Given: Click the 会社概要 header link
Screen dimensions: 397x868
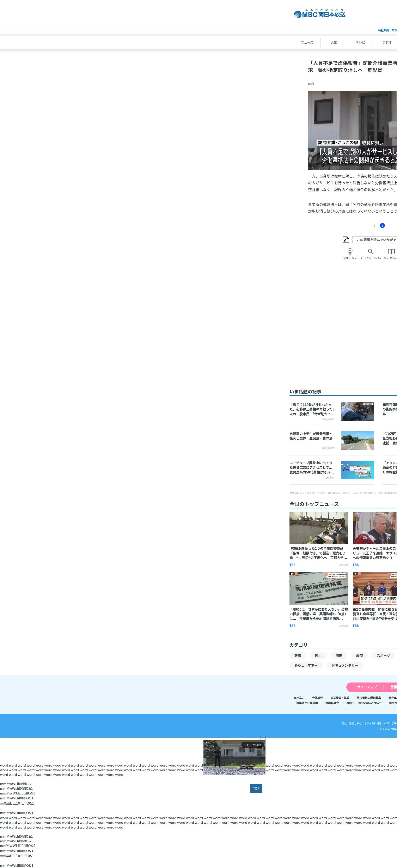Looking at the screenshot, I should (x=383, y=30).
